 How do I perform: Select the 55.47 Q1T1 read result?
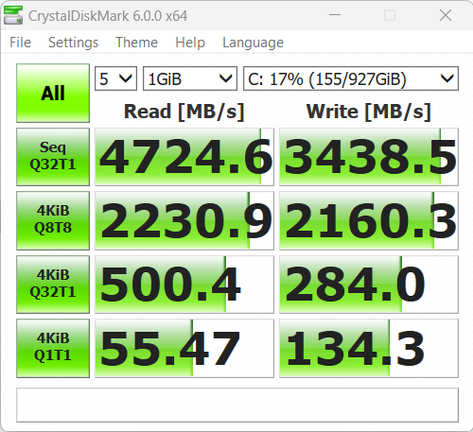[184, 348]
